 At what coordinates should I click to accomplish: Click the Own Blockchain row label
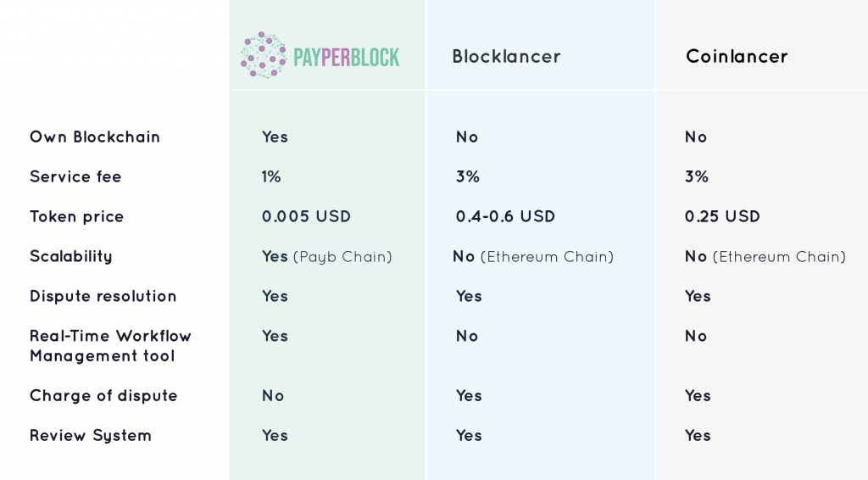[95, 137]
